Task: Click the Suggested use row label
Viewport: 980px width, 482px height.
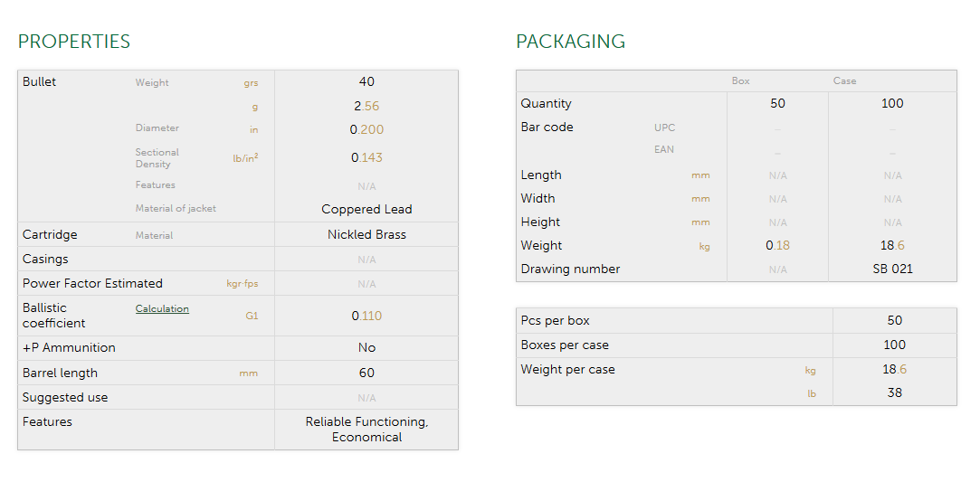Action: [65, 397]
